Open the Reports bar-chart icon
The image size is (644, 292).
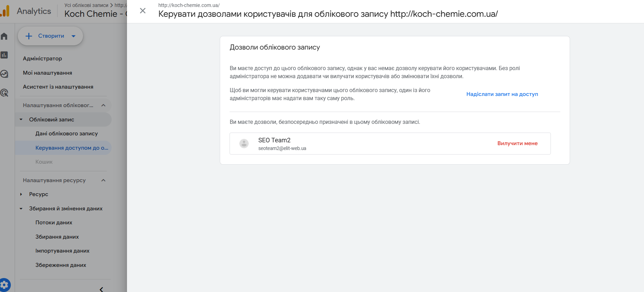(x=4, y=55)
